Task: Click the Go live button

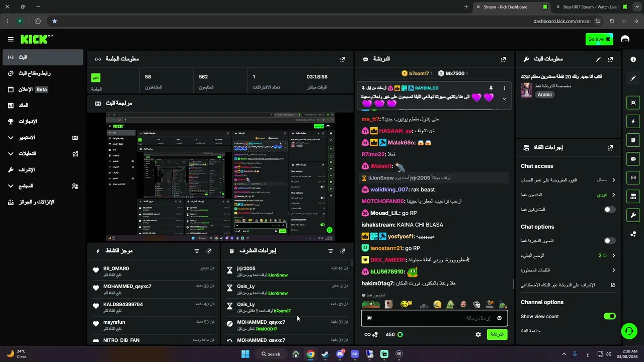Action: 600,39
